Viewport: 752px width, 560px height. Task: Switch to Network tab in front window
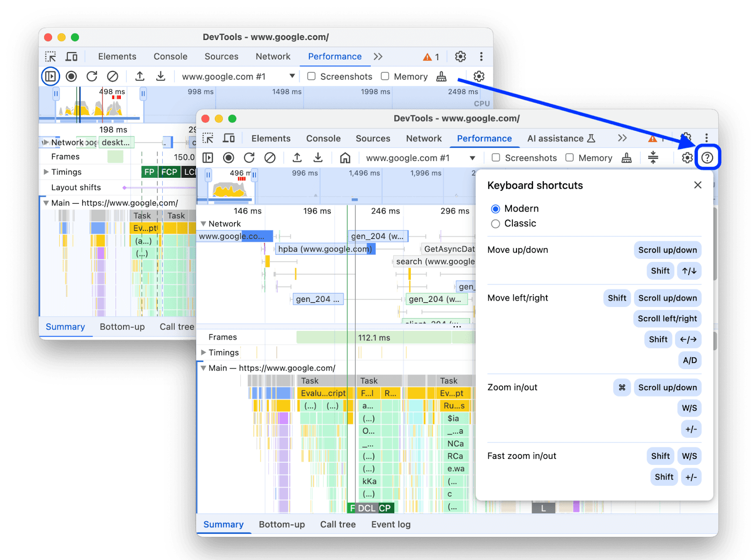(424, 138)
